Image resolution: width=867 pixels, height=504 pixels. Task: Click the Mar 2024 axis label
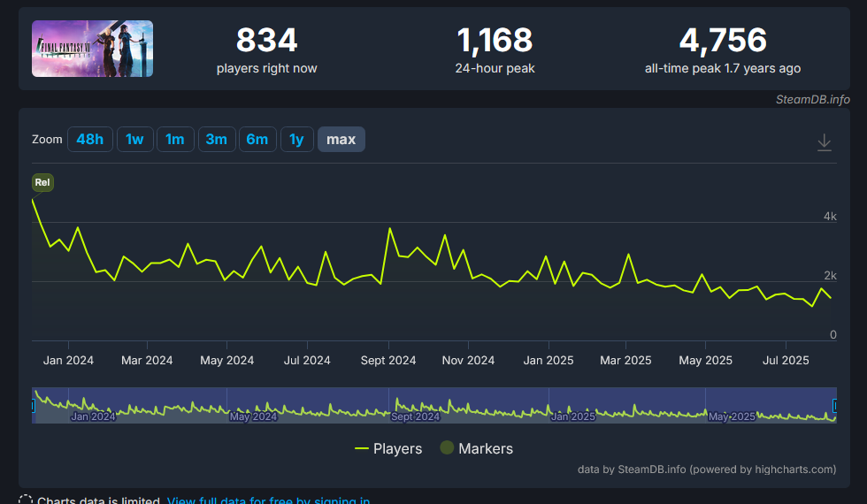[147, 361]
